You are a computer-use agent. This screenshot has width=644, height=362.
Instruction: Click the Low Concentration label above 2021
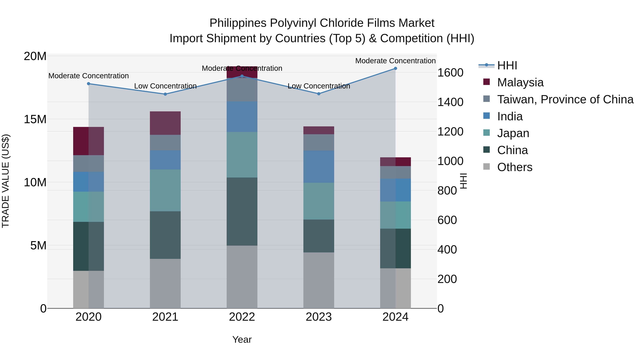pyautogui.click(x=165, y=86)
